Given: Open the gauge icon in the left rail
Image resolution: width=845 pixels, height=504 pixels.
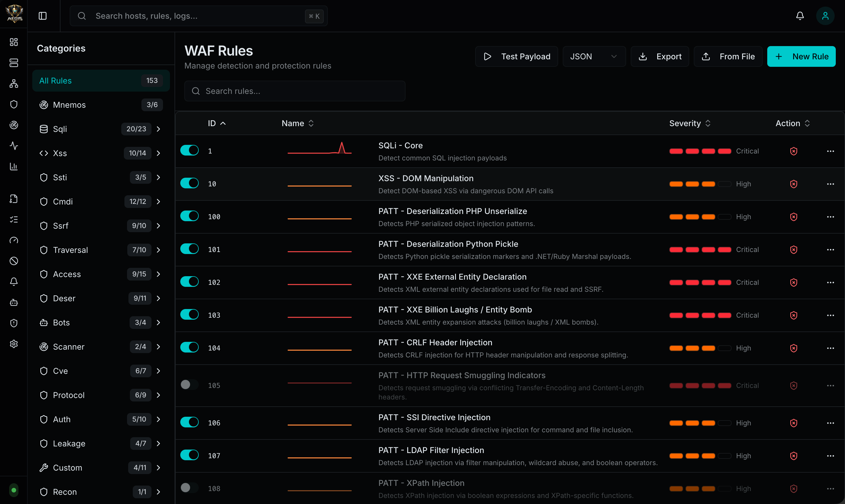Looking at the screenshot, I should [x=14, y=240].
